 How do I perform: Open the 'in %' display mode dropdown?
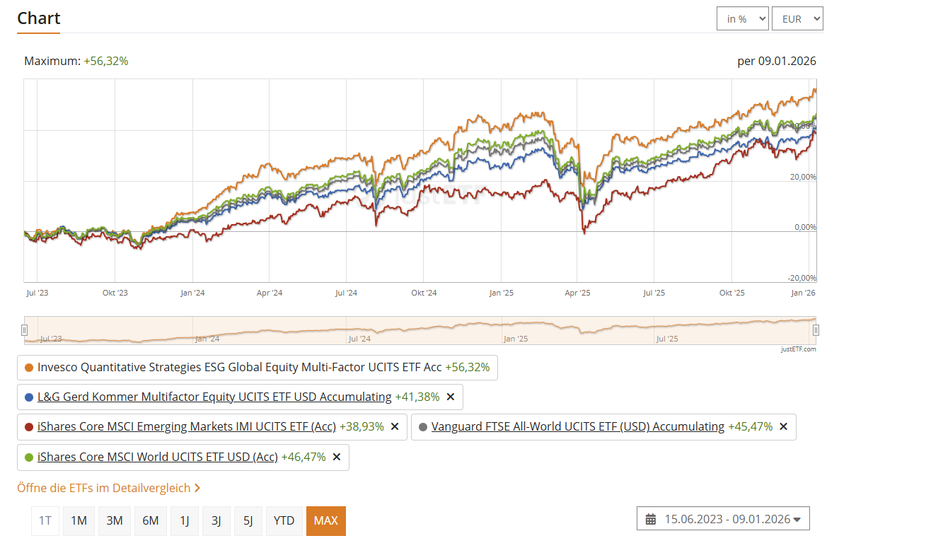[742, 19]
